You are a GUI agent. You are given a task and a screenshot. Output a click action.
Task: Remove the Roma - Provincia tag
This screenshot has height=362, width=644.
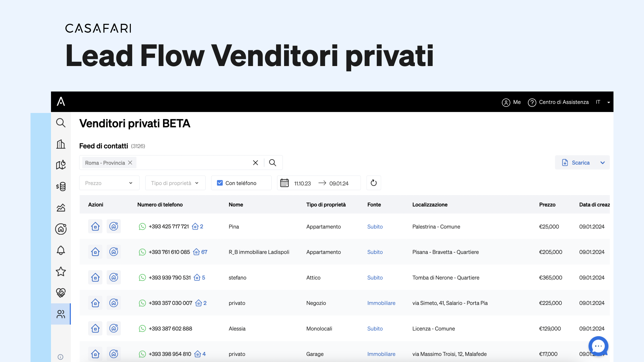click(x=130, y=163)
